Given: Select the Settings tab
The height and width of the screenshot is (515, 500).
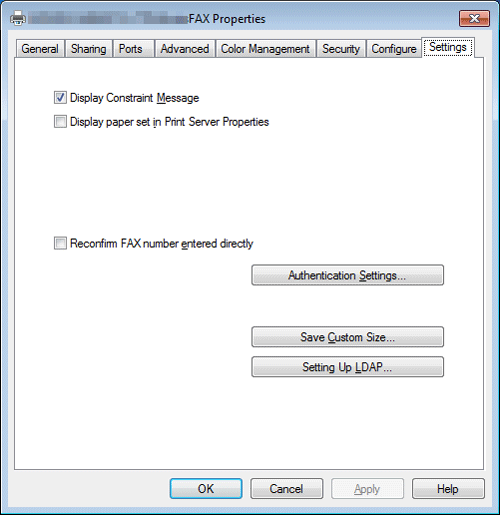Looking at the screenshot, I should pyautogui.click(x=448, y=47).
